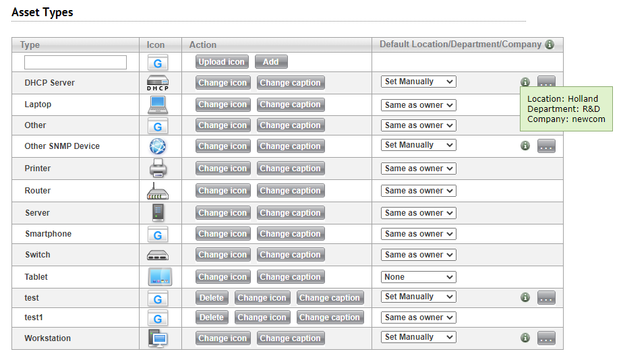Open test row ellipsis button
This screenshot has width=621, height=364.
point(546,297)
